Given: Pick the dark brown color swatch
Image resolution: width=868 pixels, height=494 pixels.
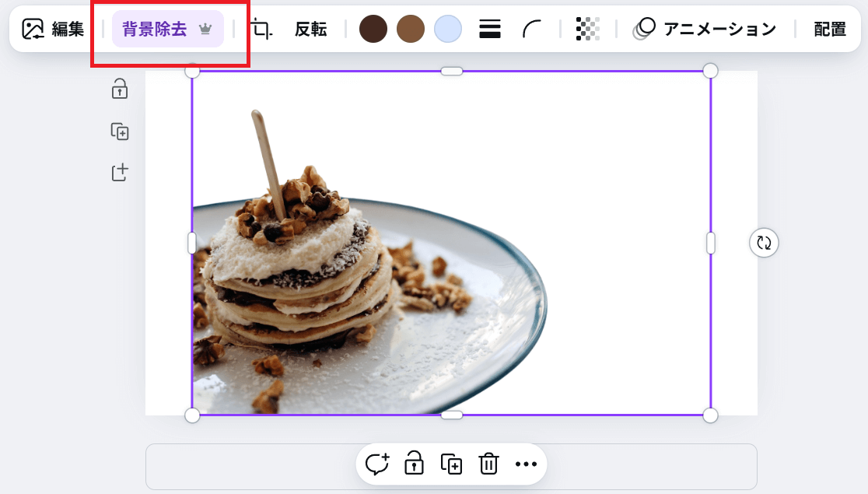Looking at the screenshot, I should point(373,30).
